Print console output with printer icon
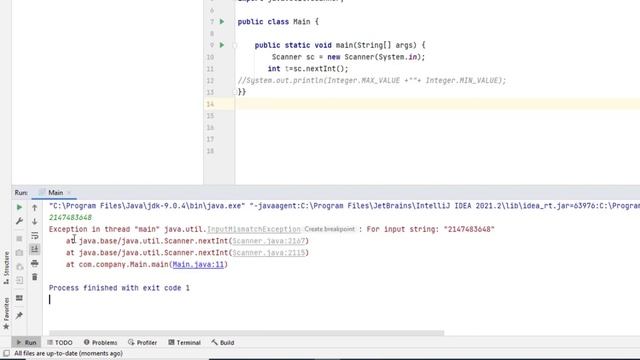Screen dimensions: 640x360 click(35, 263)
